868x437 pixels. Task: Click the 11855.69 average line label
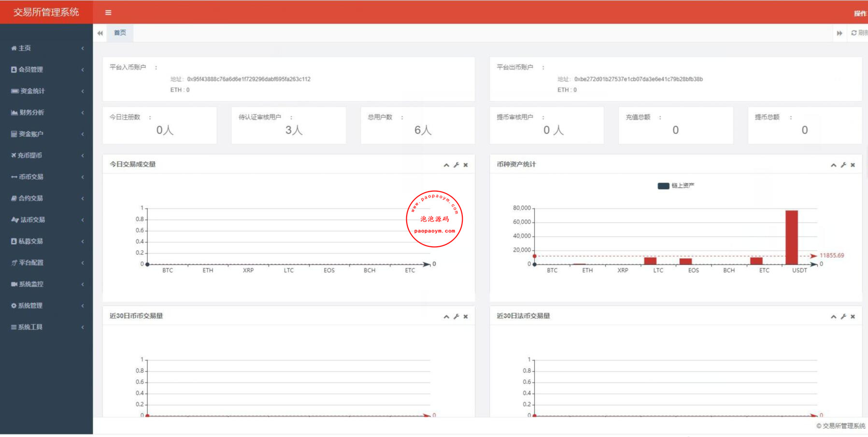click(832, 255)
